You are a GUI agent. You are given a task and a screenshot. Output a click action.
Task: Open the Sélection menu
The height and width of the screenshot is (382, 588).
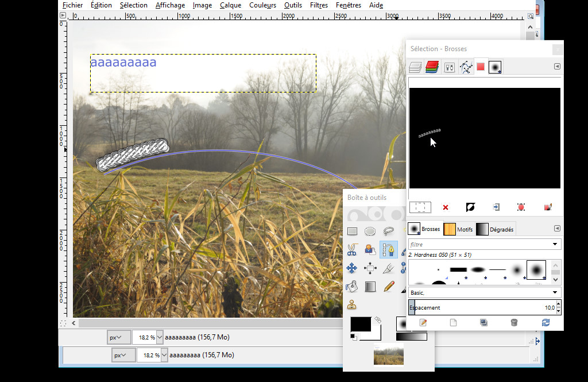click(x=133, y=5)
